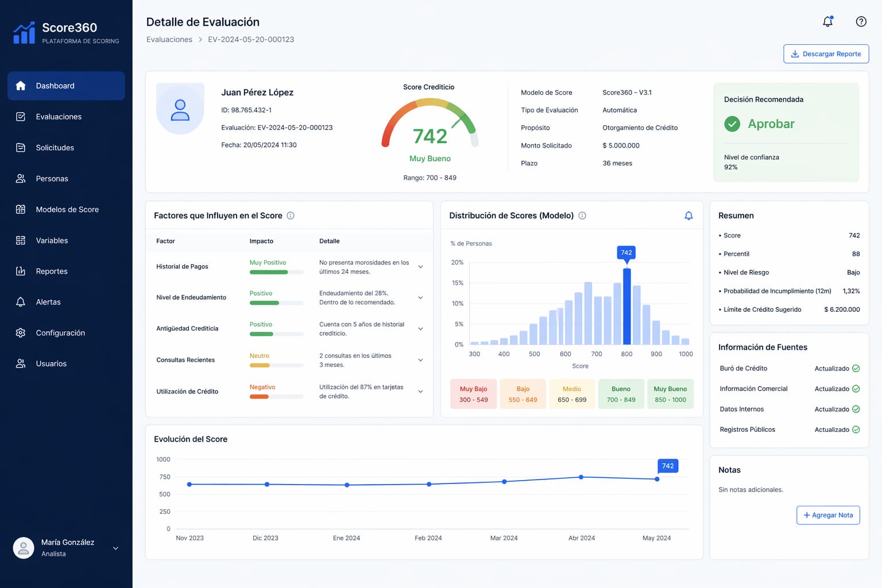Select the Solicitudes icon in the sidebar
Viewport: 882px width, 588px height.
coord(21,148)
